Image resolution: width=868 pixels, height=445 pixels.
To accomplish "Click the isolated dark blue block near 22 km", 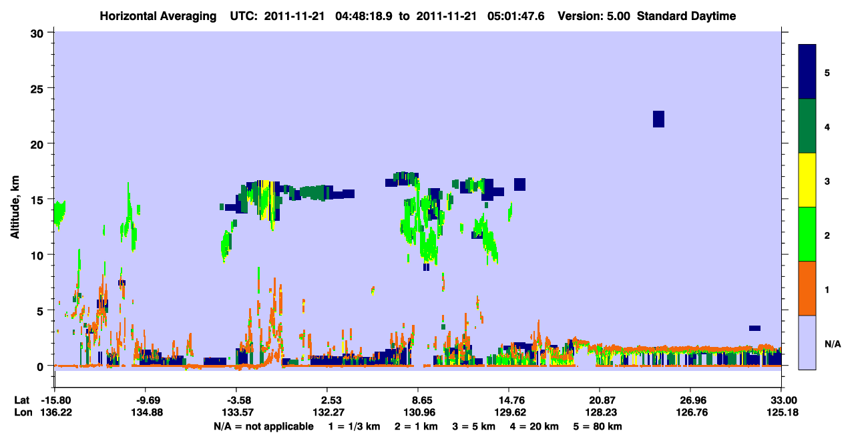I will pos(658,119).
